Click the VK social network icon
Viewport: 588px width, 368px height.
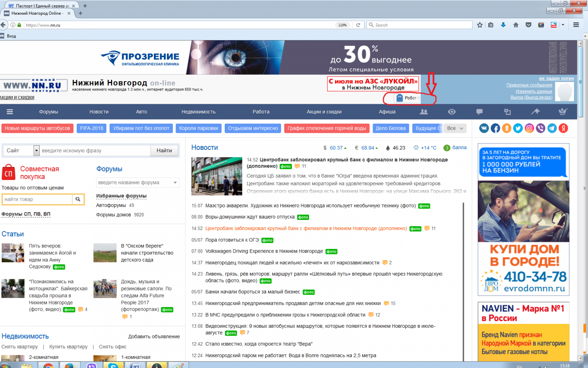(x=484, y=128)
